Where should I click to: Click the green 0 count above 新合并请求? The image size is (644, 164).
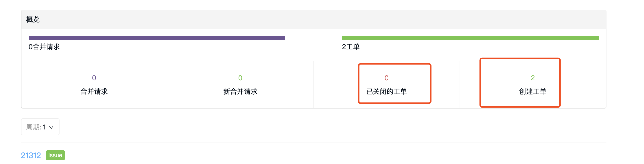tap(240, 78)
